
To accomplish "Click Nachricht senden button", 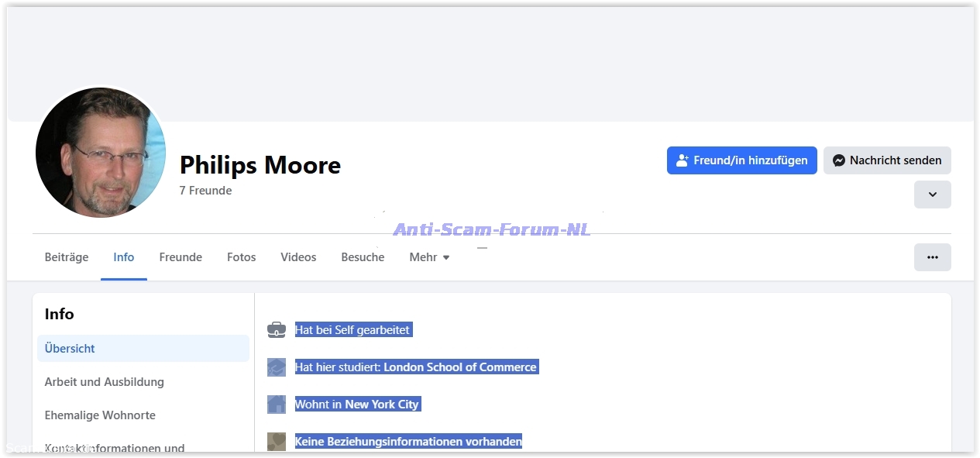I will 887,160.
